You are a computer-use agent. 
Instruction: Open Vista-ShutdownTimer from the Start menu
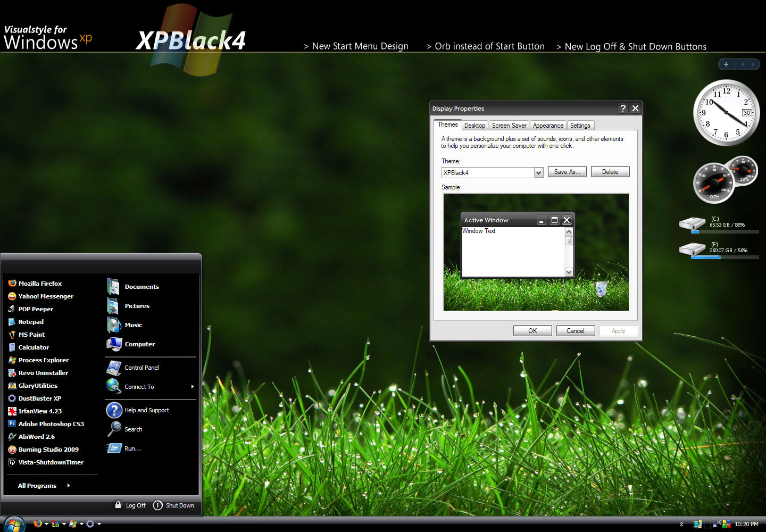click(46, 462)
